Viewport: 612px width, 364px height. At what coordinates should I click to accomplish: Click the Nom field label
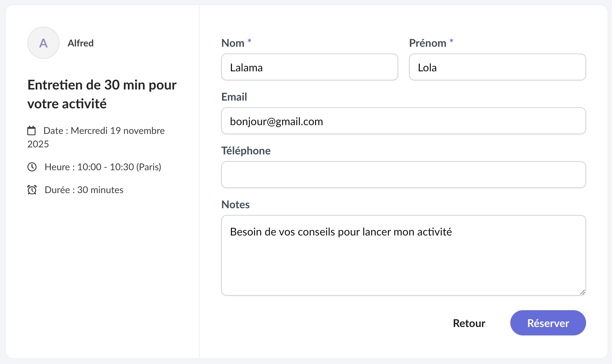[233, 43]
